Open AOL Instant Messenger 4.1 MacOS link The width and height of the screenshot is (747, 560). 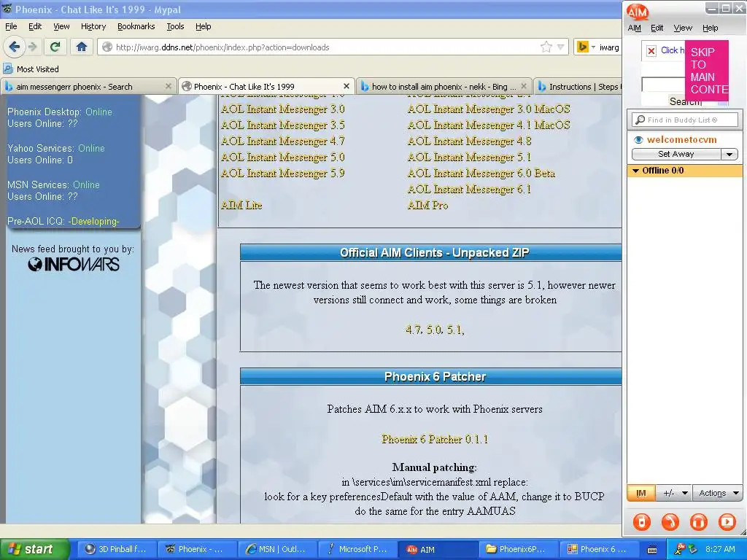point(489,125)
